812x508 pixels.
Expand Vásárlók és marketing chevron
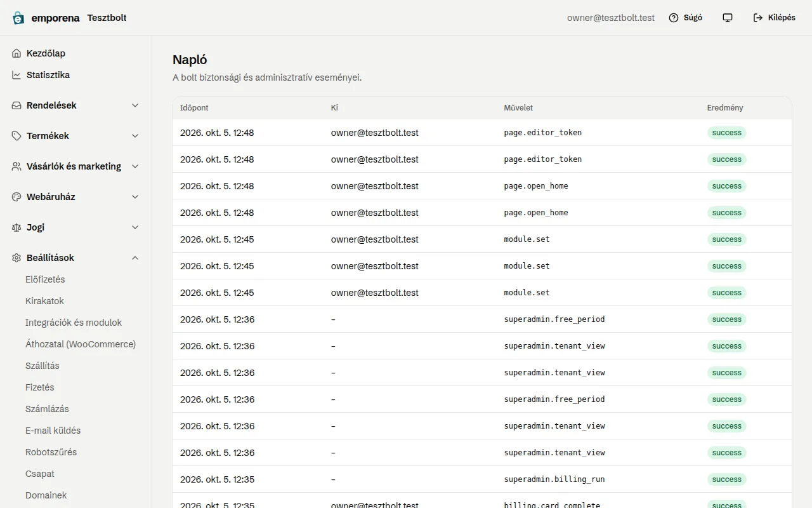point(135,166)
